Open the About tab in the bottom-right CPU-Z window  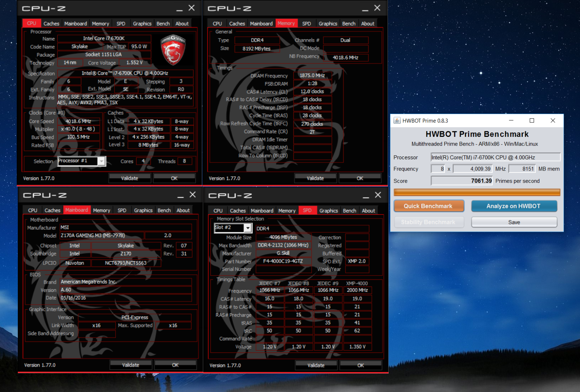click(x=368, y=211)
